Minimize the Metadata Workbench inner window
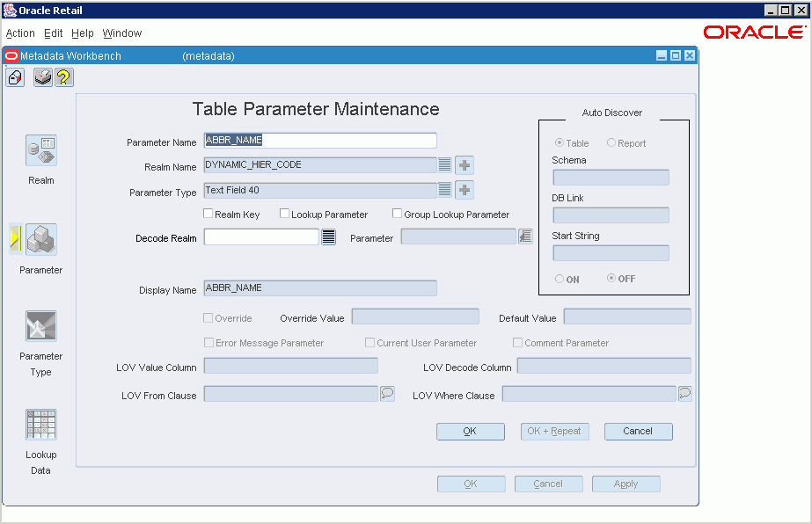The height and width of the screenshot is (524, 812). click(x=662, y=55)
